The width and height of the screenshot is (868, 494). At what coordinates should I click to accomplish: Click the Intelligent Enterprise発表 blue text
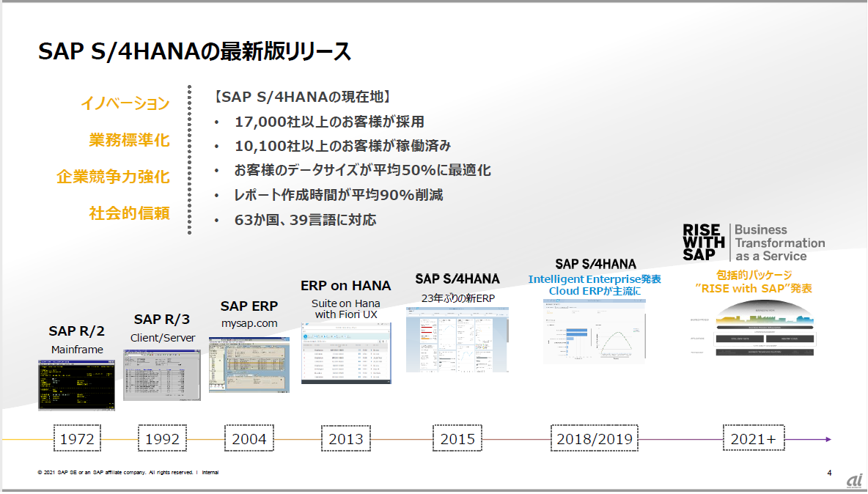pos(595,279)
